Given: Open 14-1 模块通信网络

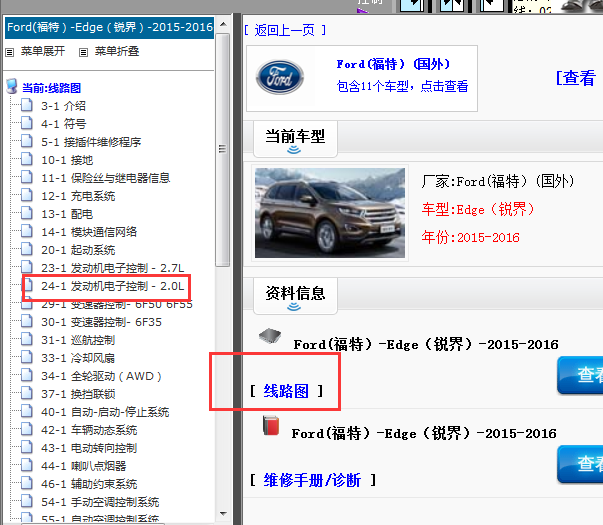Looking at the screenshot, I should point(89,232).
